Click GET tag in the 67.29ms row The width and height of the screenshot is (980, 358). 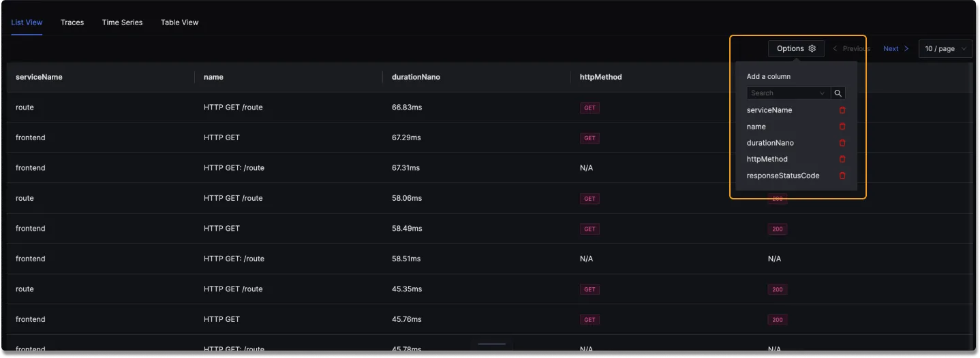tap(589, 138)
